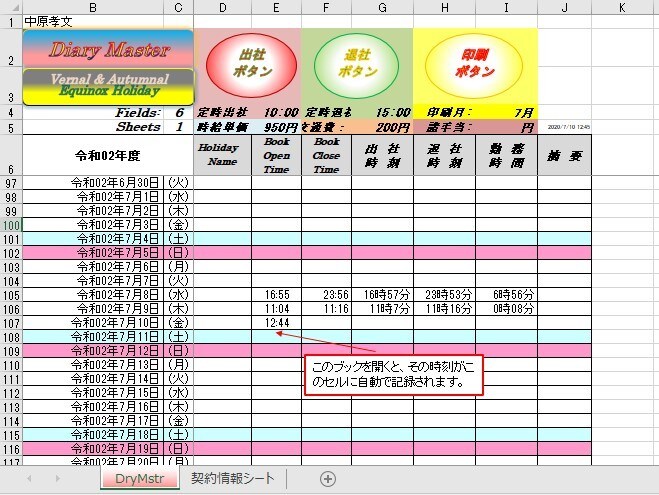Select column E header
659x495 pixels.
(x=276, y=7)
